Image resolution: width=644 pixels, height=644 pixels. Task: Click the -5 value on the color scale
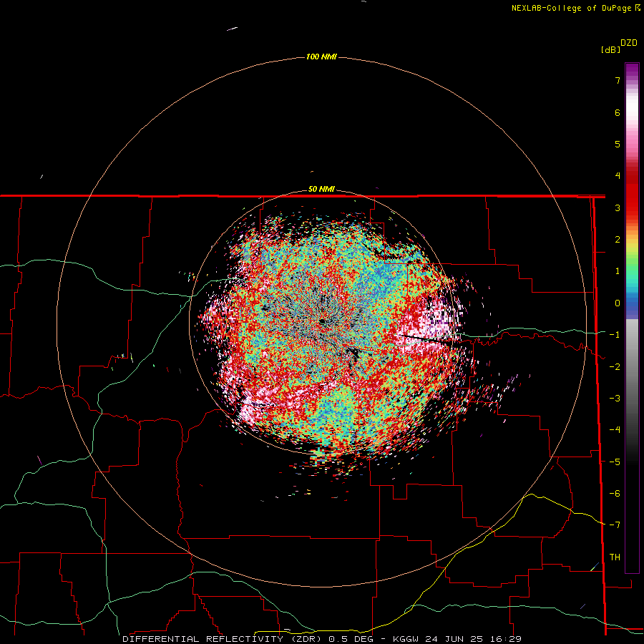click(x=615, y=462)
